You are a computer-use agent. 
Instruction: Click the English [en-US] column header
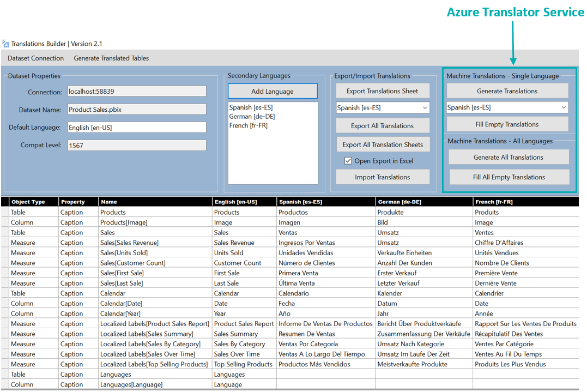click(244, 202)
